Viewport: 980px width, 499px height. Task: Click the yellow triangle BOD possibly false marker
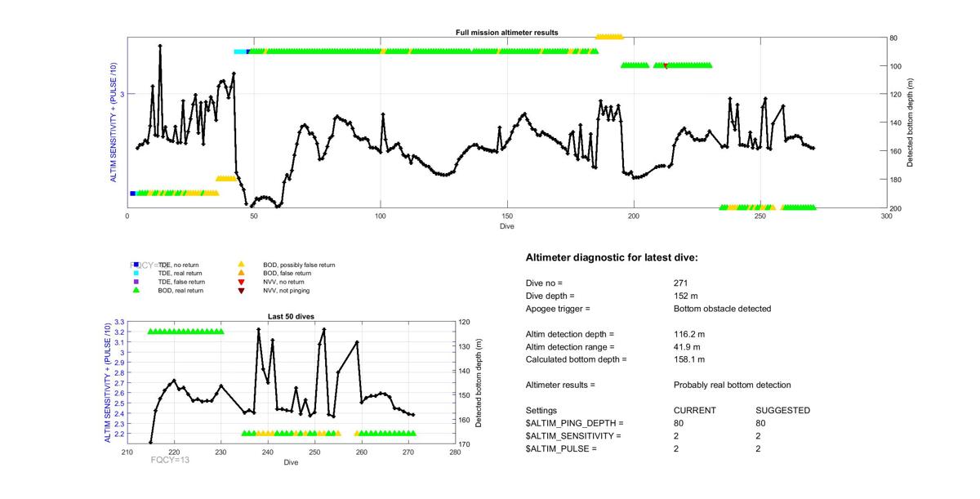click(241, 265)
